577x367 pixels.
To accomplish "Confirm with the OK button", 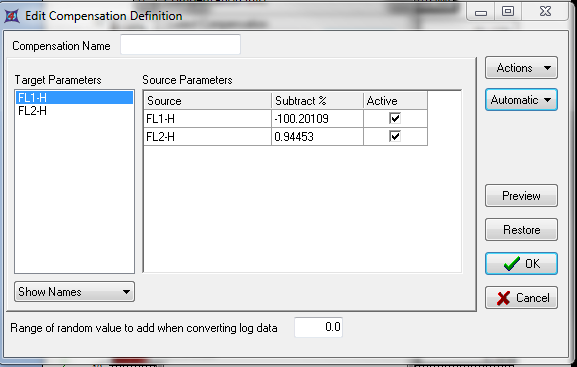I will click(521, 264).
